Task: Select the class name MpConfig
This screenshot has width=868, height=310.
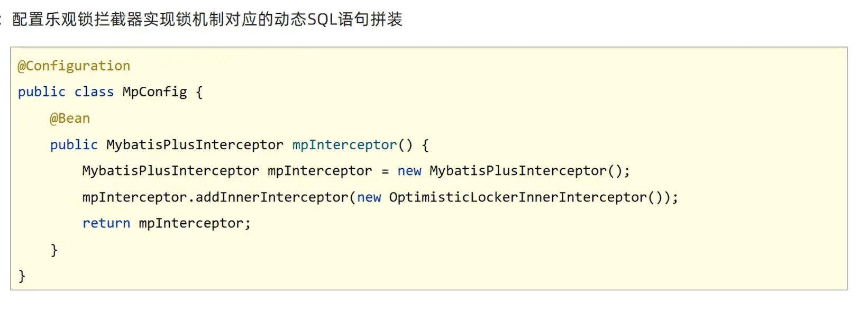Action: pos(154,92)
